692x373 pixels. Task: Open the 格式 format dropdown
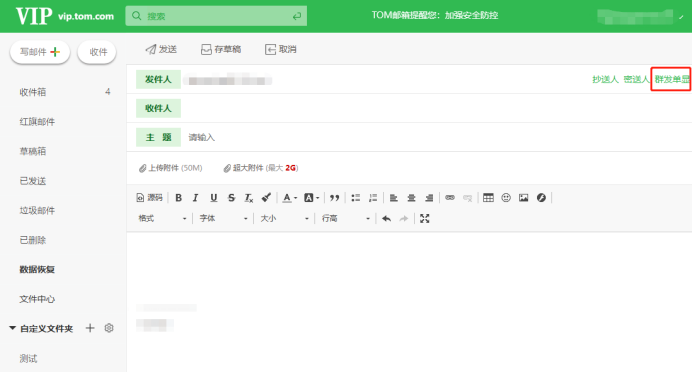tap(162, 219)
